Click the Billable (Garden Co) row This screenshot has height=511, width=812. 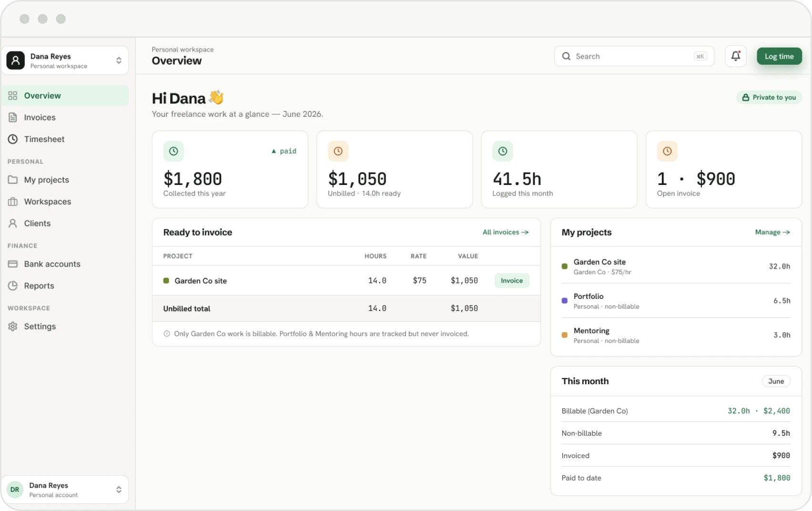point(676,411)
